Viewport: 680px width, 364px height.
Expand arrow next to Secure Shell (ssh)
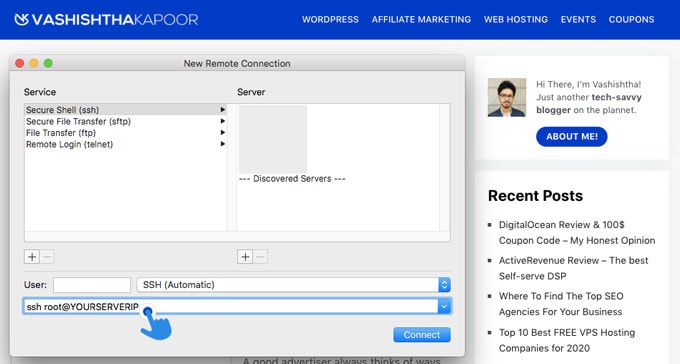tap(222, 110)
